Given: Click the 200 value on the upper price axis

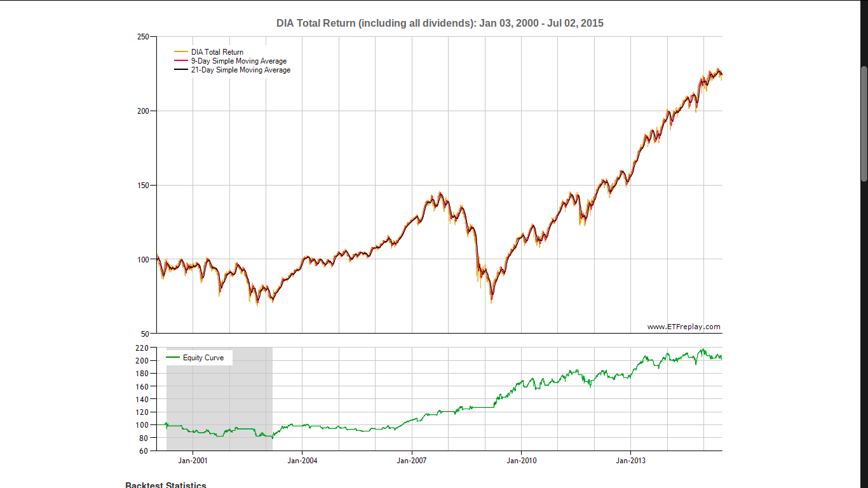Looking at the screenshot, I should point(143,111).
